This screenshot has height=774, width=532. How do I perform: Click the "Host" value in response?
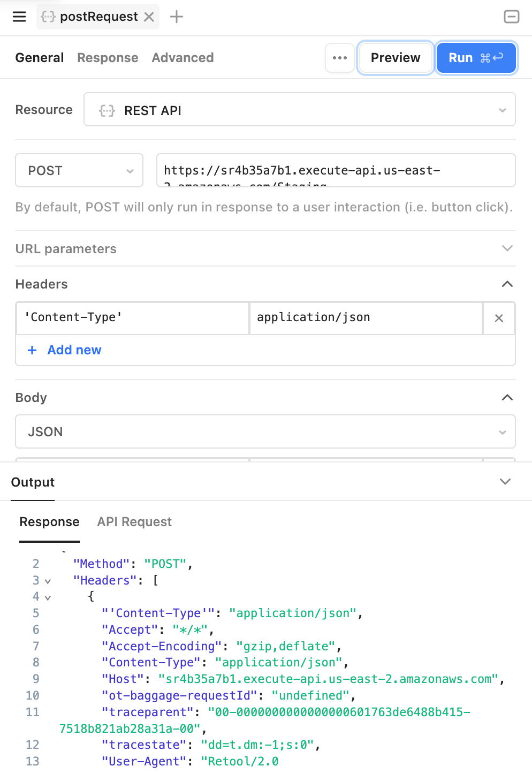(x=329, y=679)
